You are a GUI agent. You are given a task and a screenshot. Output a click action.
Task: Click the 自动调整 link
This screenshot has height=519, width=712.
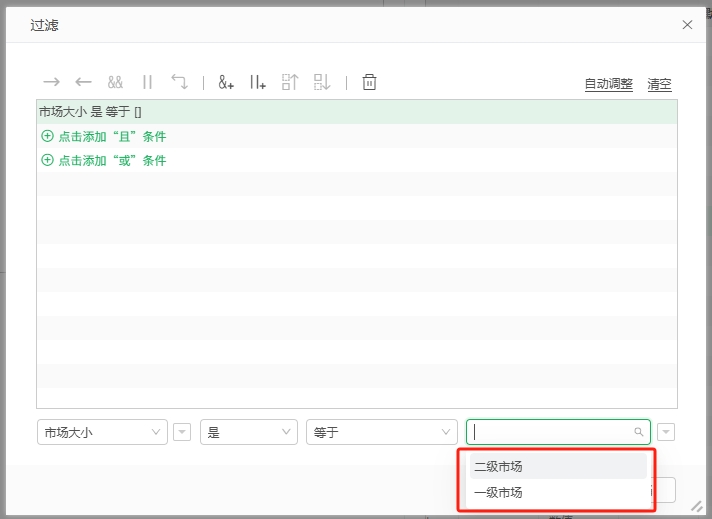click(608, 84)
